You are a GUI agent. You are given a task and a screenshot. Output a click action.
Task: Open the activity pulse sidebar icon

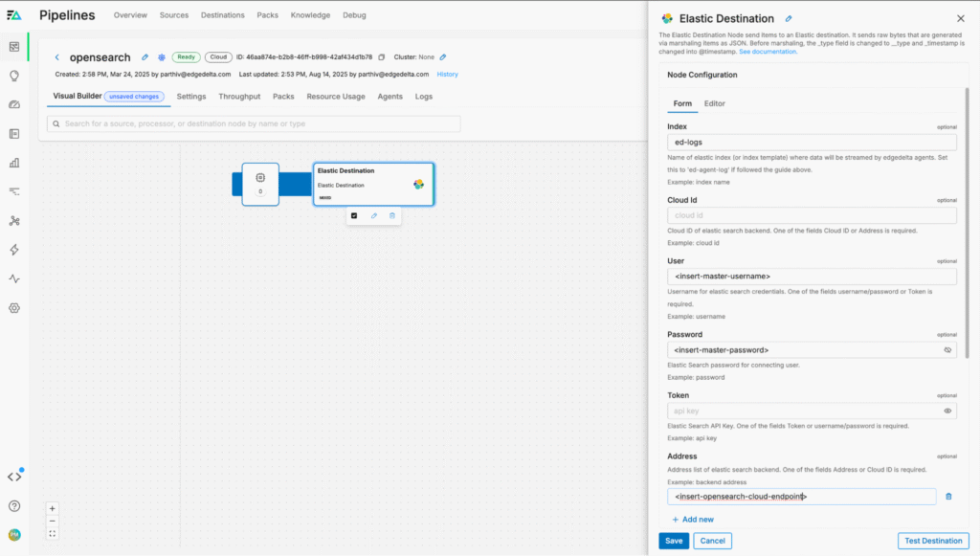[x=14, y=278]
